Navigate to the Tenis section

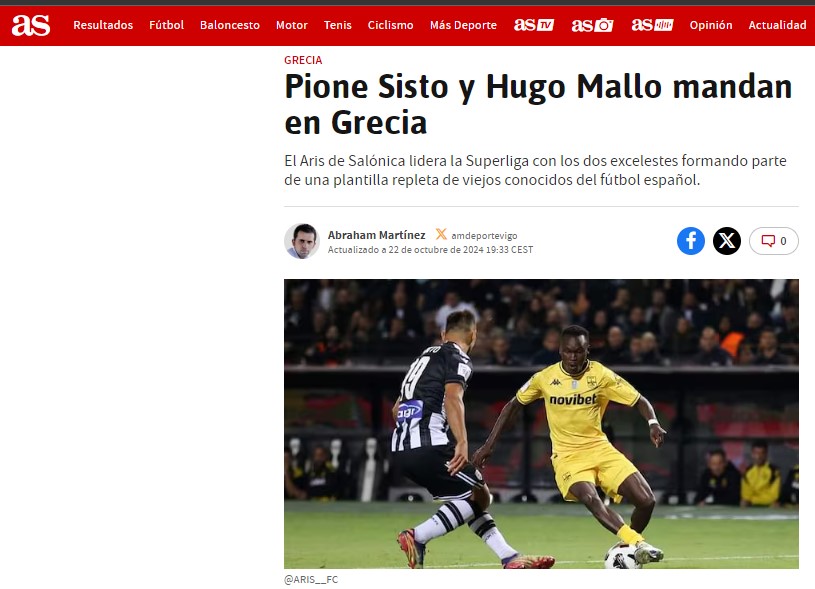(337, 25)
